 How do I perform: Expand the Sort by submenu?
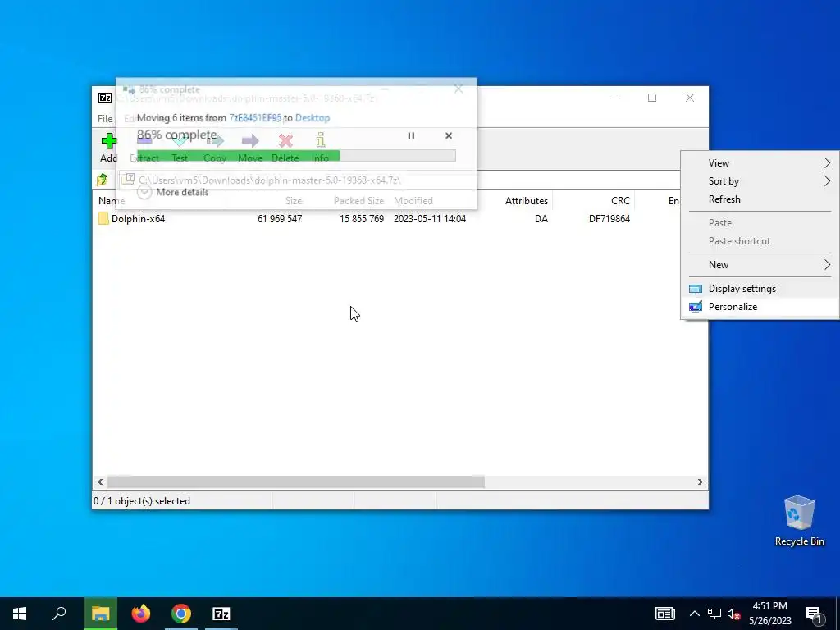point(760,181)
